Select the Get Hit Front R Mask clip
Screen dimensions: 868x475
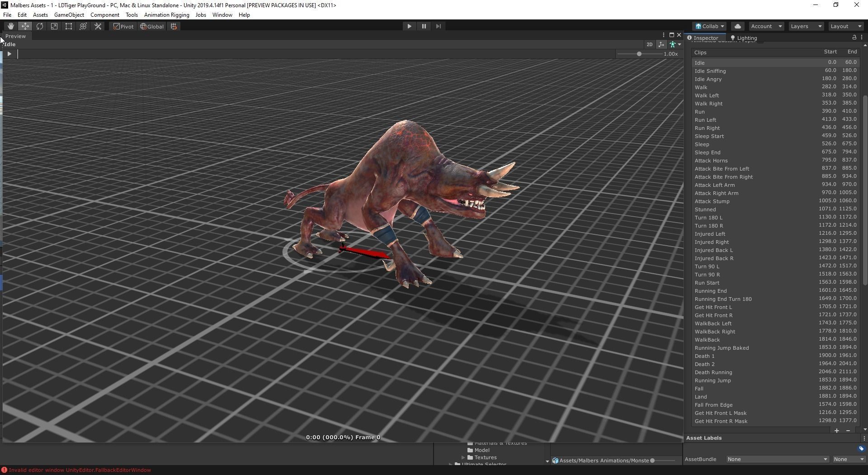tap(775, 421)
